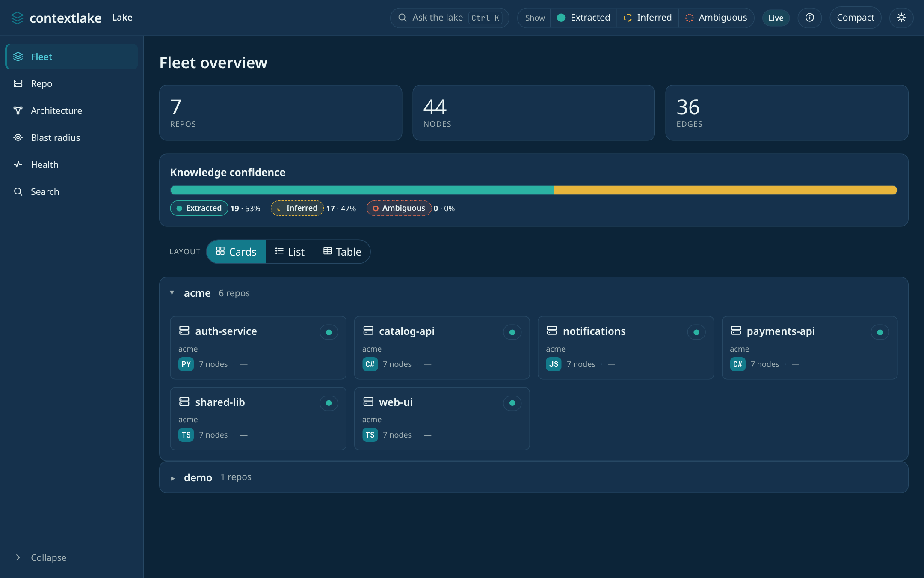This screenshot has height=578, width=924.
Task: Switch layout to Table
Action: point(342,252)
